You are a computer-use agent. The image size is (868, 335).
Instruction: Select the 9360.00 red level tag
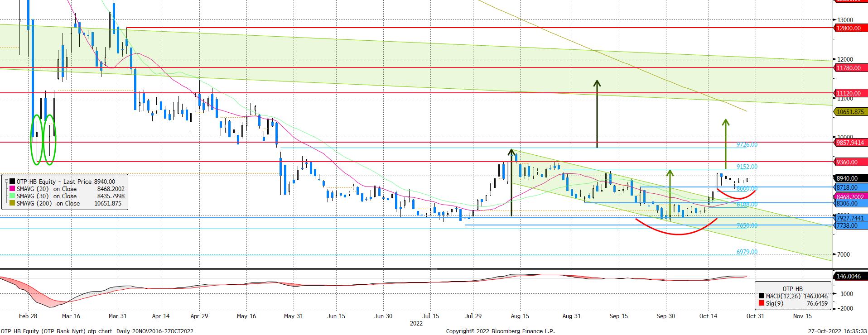click(850, 162)
